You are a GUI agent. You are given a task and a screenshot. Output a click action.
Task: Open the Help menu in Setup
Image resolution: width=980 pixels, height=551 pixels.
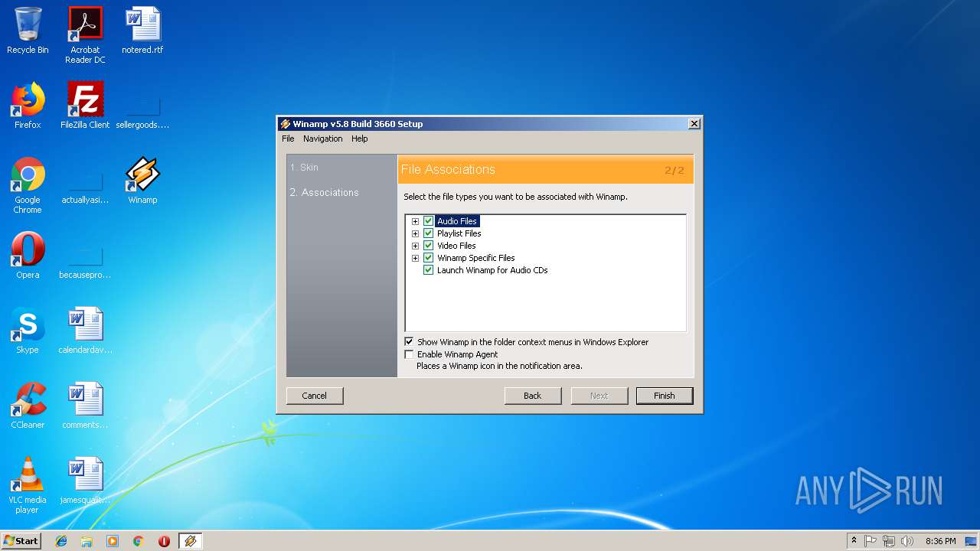click(360, 139)
